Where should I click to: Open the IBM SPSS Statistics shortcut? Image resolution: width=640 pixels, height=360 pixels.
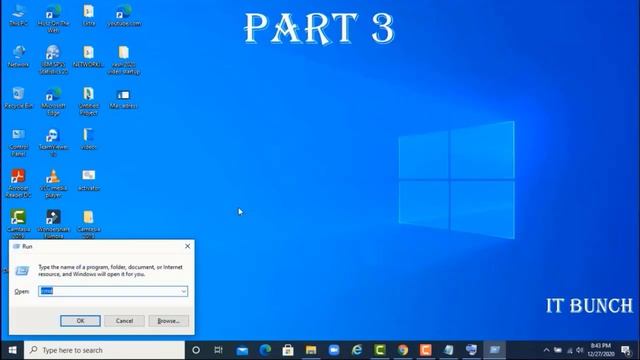click(x=53, y=60)
